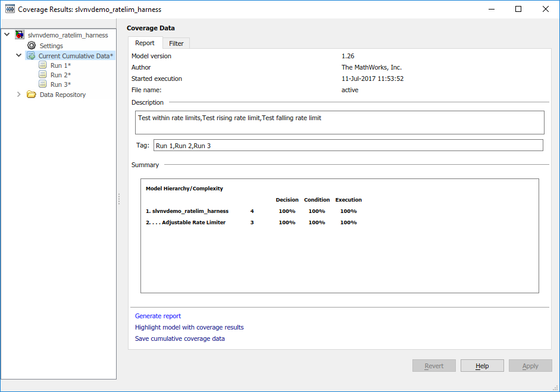Click Execution 100% in Adjustable Rate Limiter row

pos(348,222)
